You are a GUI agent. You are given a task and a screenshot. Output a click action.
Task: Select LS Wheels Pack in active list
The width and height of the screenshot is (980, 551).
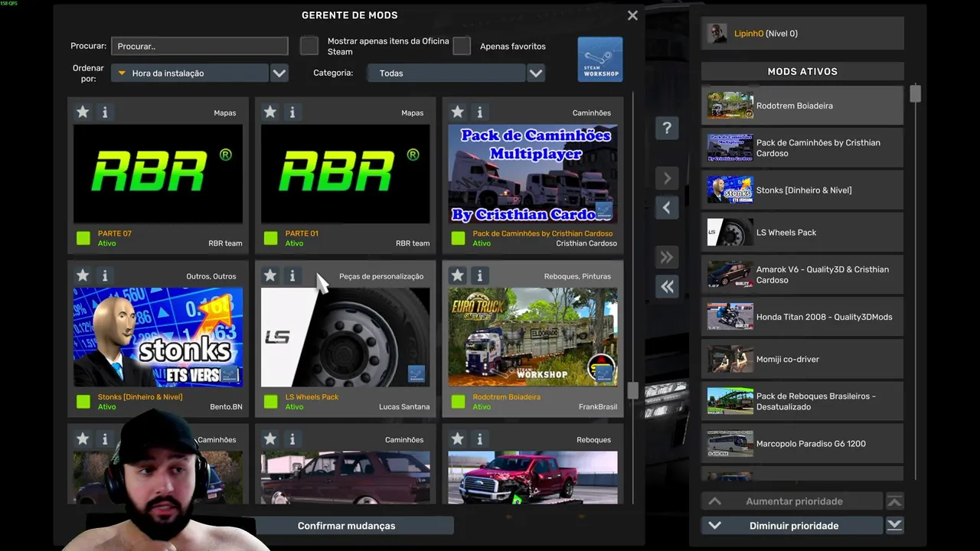pyautogui.click(x=802, y=232)
